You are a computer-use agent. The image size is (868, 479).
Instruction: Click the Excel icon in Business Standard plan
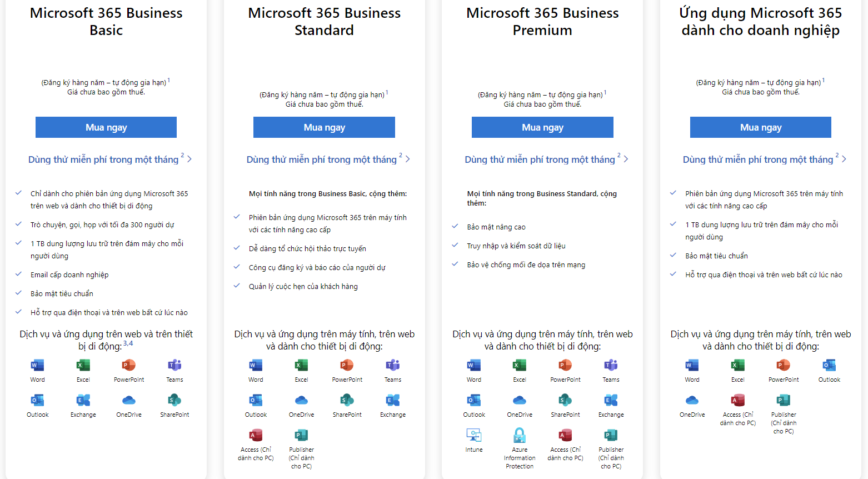[x=301, y=365]
